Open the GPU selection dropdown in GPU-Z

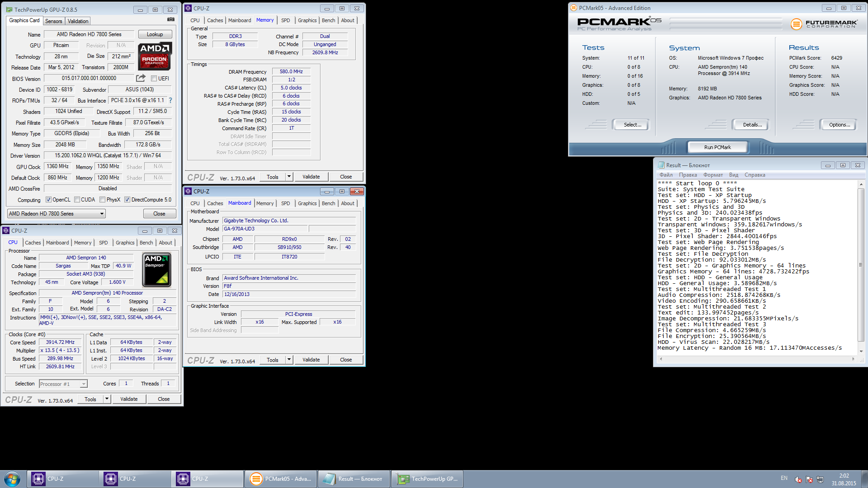tap(57, 214)
